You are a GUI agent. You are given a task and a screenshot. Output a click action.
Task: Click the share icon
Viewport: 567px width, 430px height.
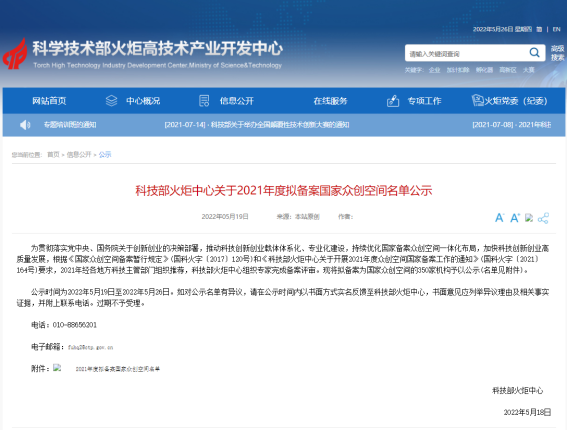pyautogui.click(x=543, y=218)
